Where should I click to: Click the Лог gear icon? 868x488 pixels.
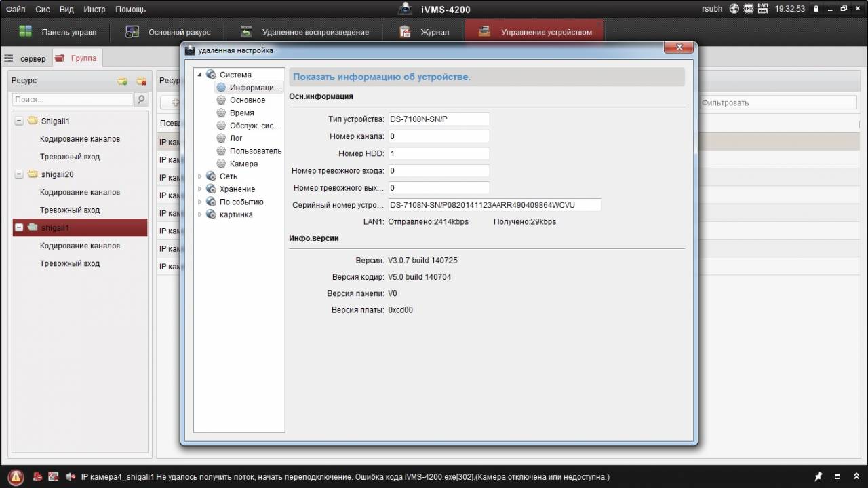click(221, 138)
